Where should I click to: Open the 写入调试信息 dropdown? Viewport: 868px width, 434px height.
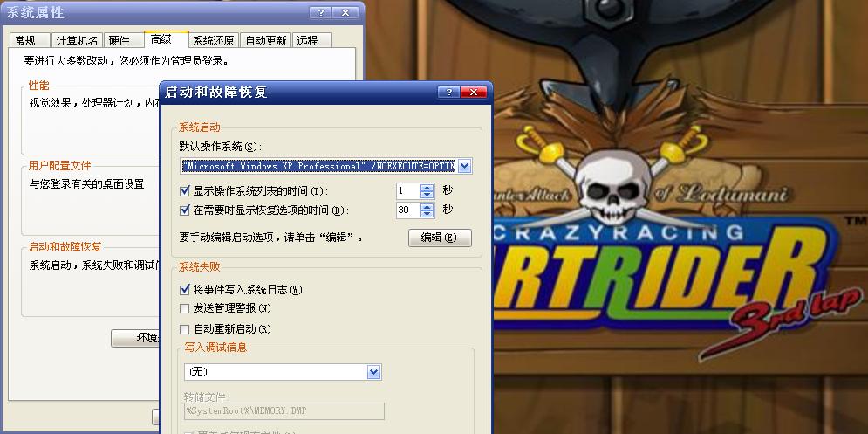coord(374,372)
